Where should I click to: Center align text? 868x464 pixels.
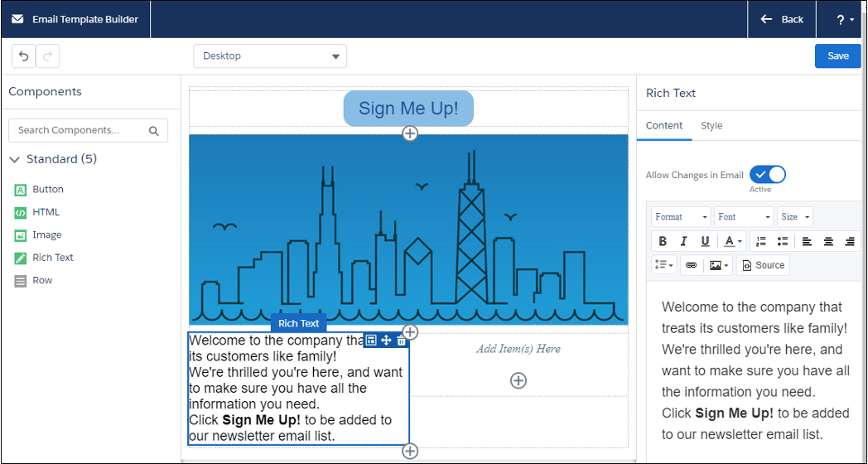(x=828, y=241)
